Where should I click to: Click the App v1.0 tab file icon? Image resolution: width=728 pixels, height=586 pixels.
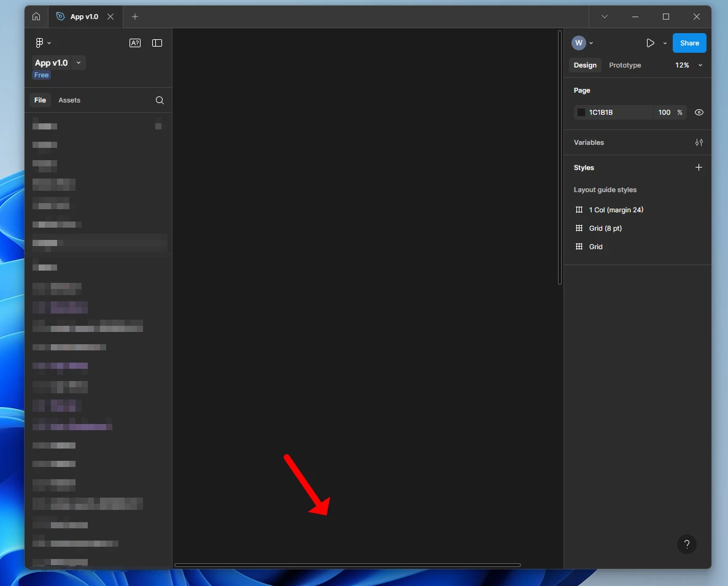[x=60, y=17]
